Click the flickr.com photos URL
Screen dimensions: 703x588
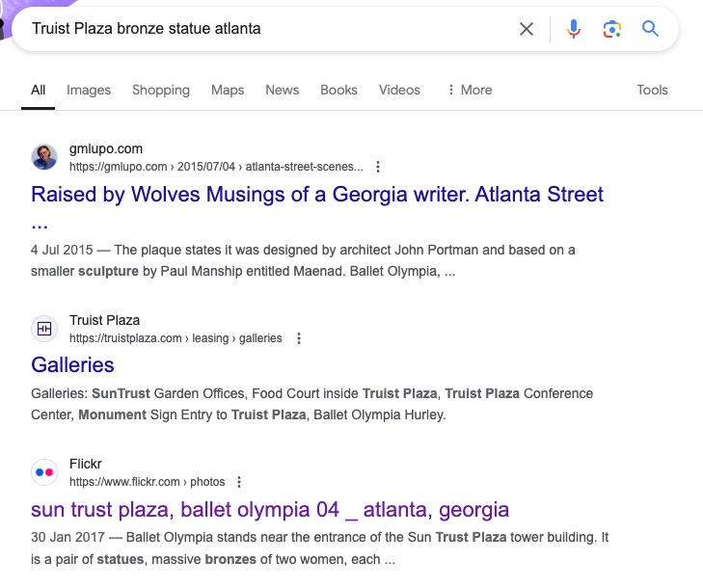point(147,482)
